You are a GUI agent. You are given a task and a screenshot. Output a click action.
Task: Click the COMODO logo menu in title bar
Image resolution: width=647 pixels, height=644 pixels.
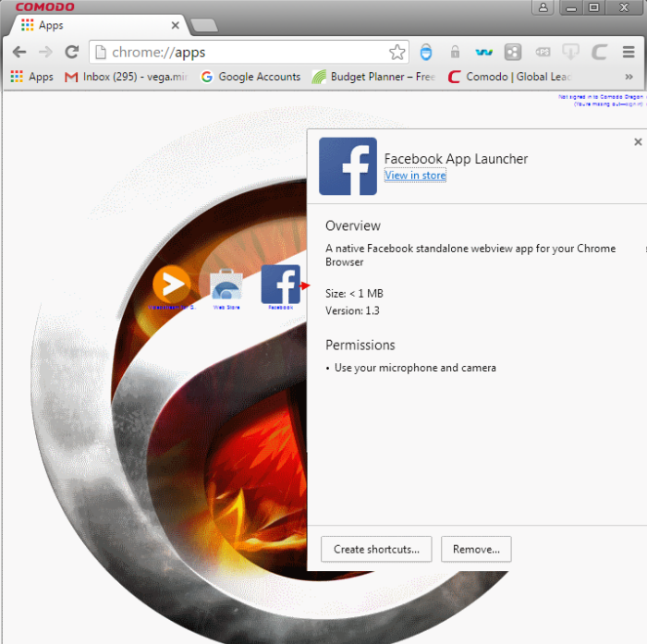point(44,6)
